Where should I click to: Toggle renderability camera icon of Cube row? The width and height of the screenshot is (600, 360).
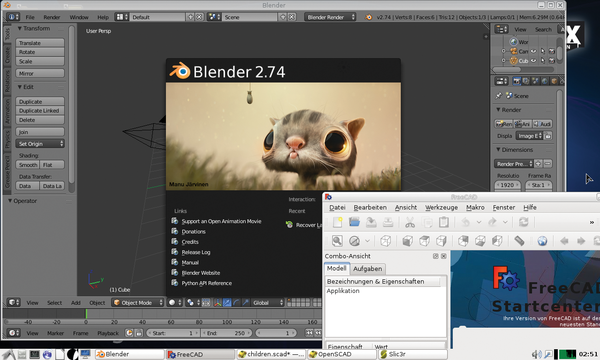(551, 60)
